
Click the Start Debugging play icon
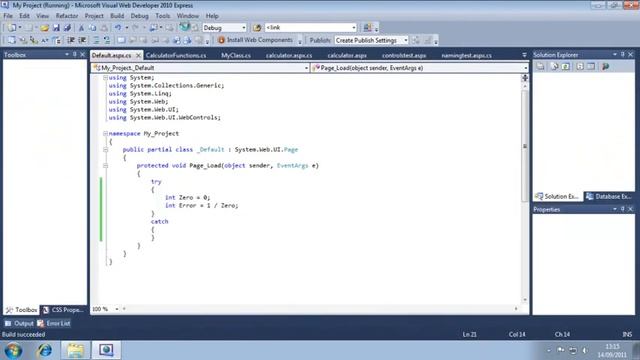click(x=184, y=27)
